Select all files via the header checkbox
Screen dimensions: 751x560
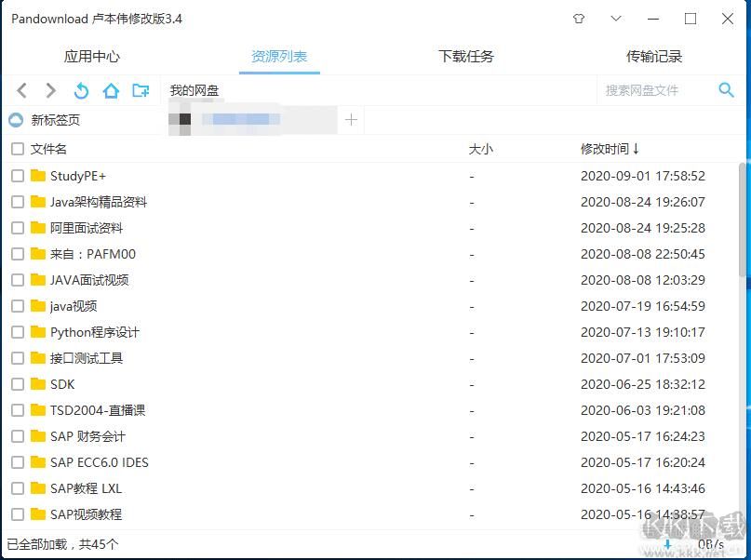point(16,149)
